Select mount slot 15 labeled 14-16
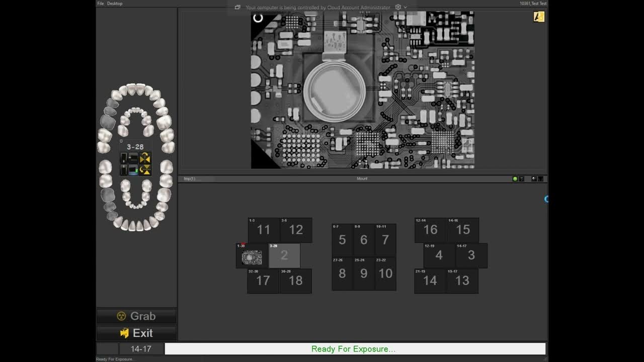Screen dimensions: 644x362 tap(463, 230)
